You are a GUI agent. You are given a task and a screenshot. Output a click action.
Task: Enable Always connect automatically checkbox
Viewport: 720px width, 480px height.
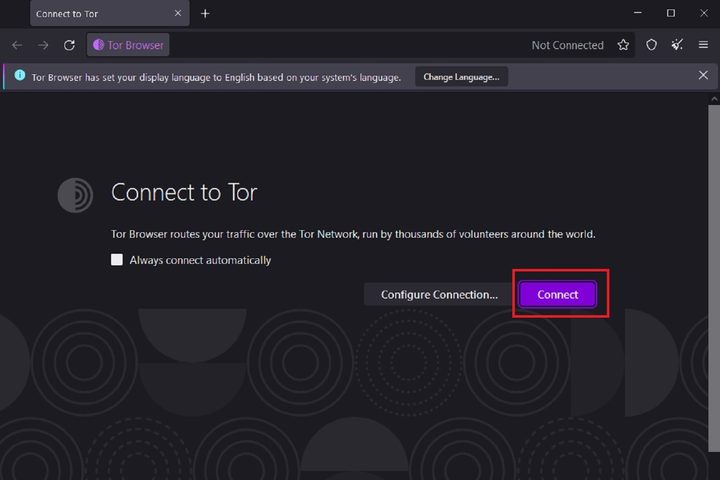pos(117,260)
